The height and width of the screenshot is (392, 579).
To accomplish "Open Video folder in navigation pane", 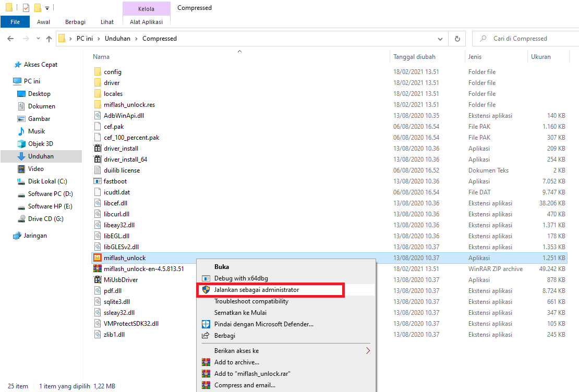I will pos(36,169).
